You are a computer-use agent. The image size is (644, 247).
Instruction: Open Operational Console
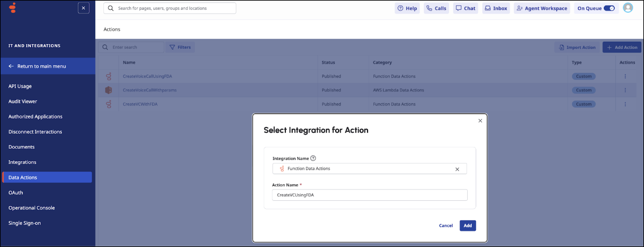(x=31, y=208)
